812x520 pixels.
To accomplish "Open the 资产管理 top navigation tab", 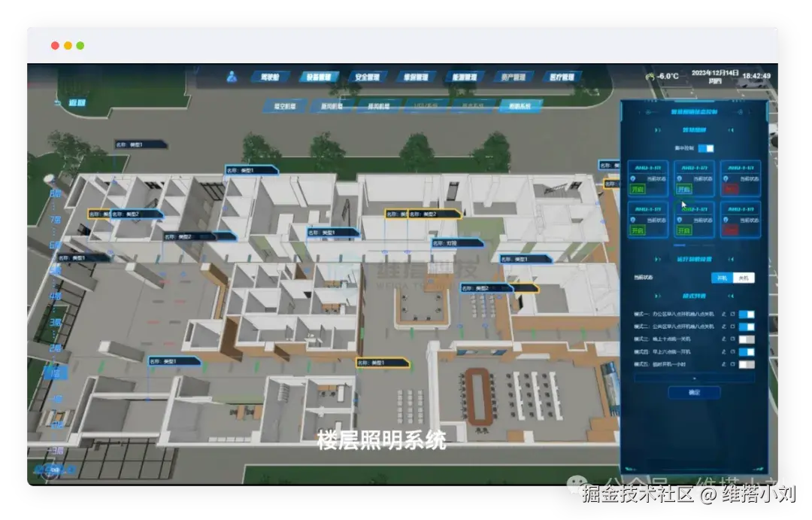I will tap(514, 78).
